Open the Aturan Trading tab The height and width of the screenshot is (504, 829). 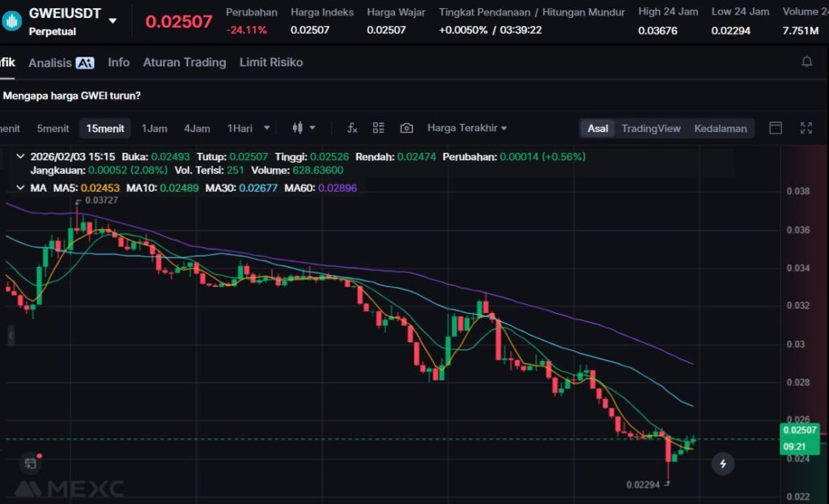[x=184, y=62]
